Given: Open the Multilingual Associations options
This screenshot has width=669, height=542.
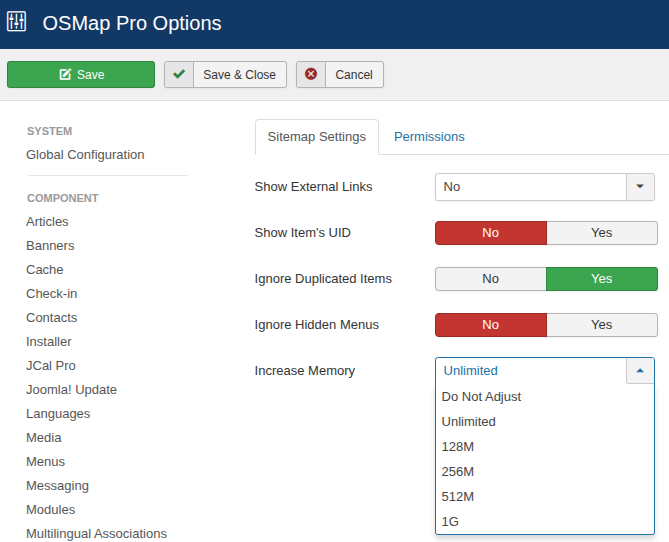Looking at the screenshot, I should [96, 533].
